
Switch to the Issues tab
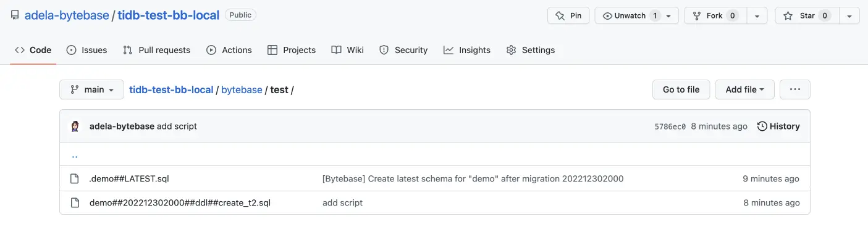click(86, 50)
